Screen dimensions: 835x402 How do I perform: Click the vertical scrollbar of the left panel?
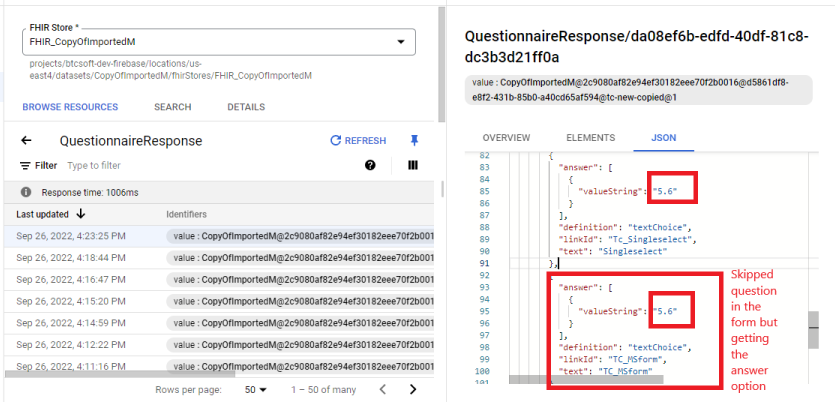pos(441,64)
